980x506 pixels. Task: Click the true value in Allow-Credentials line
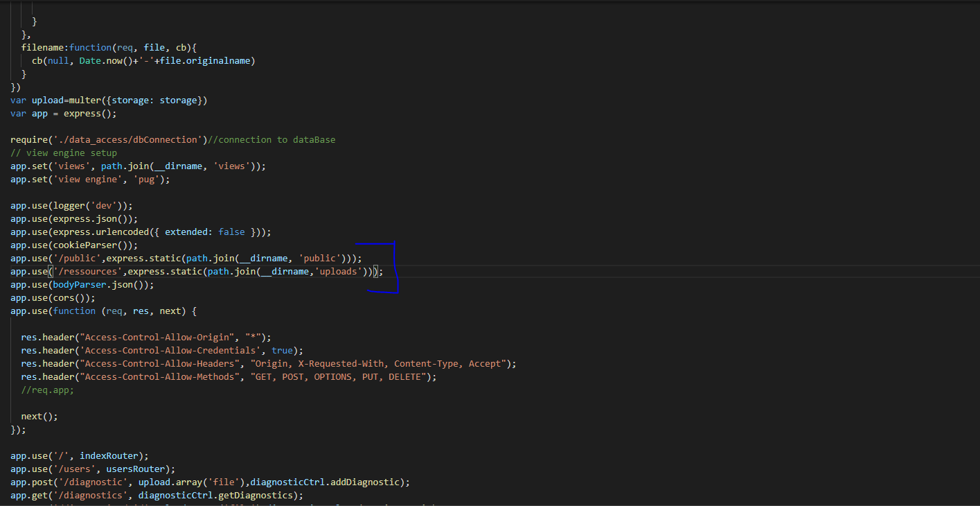pos(282,351)
